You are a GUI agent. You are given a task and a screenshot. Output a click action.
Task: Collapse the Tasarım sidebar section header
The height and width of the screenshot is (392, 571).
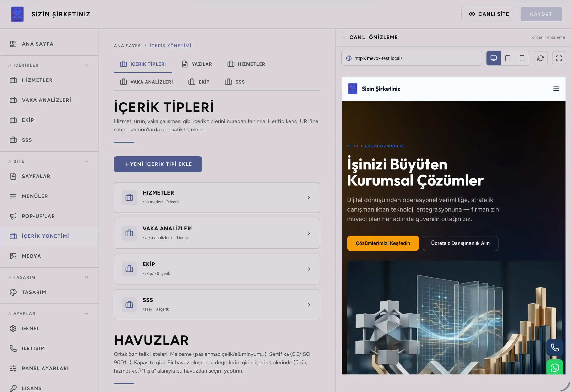(x=86, y=277)
